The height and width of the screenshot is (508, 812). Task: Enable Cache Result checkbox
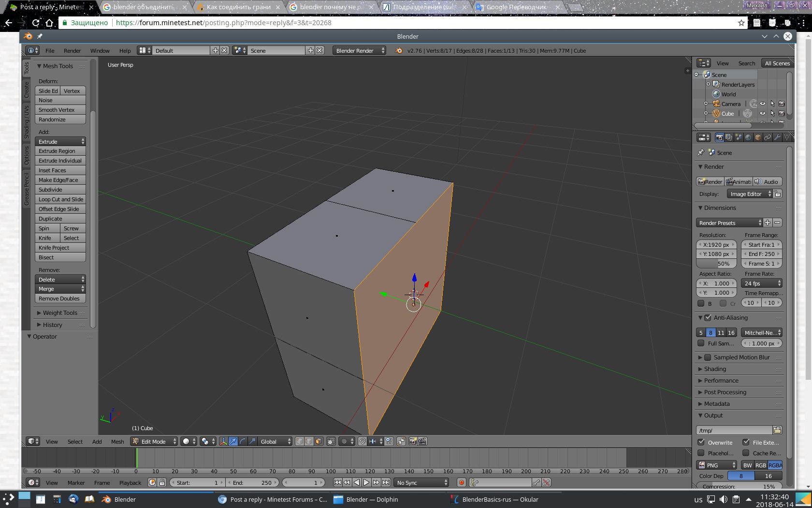pos(746,453)
